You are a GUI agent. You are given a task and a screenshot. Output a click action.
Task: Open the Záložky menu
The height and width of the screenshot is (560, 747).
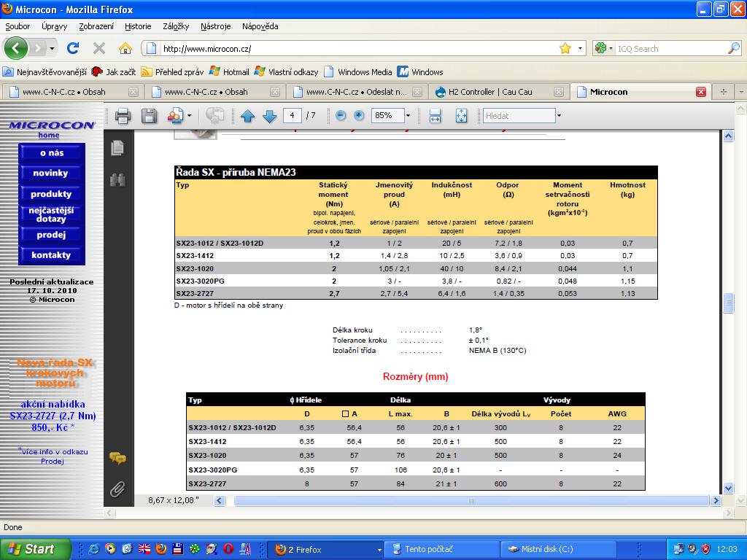pyautogui.click(x=176, y=26)
